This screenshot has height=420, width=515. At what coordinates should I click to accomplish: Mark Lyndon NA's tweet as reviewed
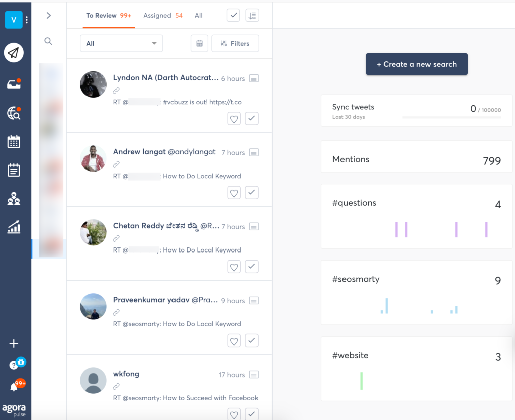251,118
